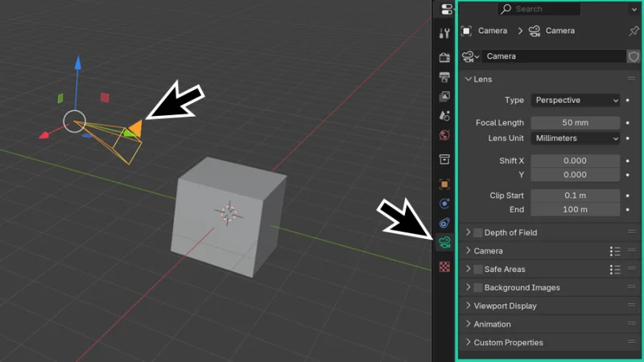Open the Object properties tab
The image size is (644, 362).
click(444, 184)
